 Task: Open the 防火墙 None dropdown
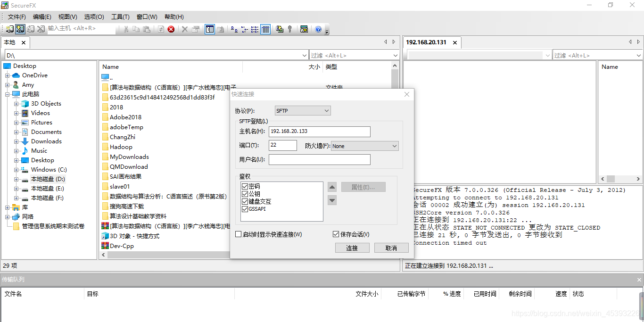pos(365,146)
